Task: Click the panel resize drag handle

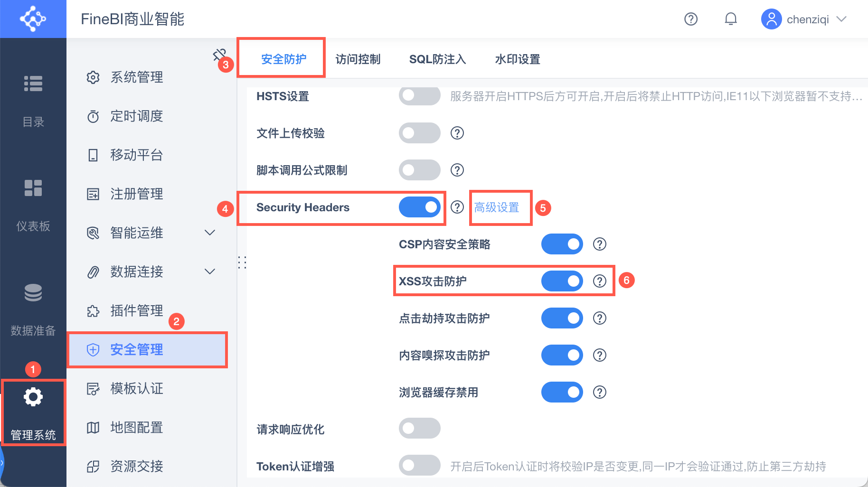Action: 242,262
